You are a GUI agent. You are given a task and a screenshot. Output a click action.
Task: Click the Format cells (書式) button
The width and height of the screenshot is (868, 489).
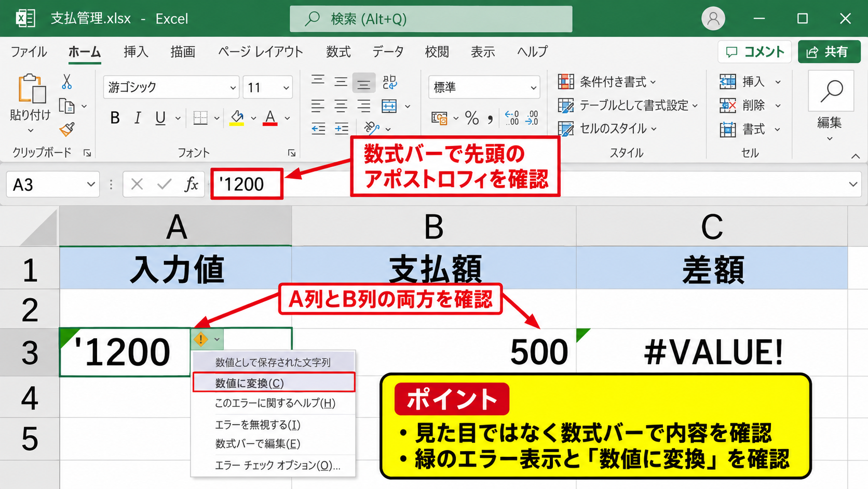750,129
